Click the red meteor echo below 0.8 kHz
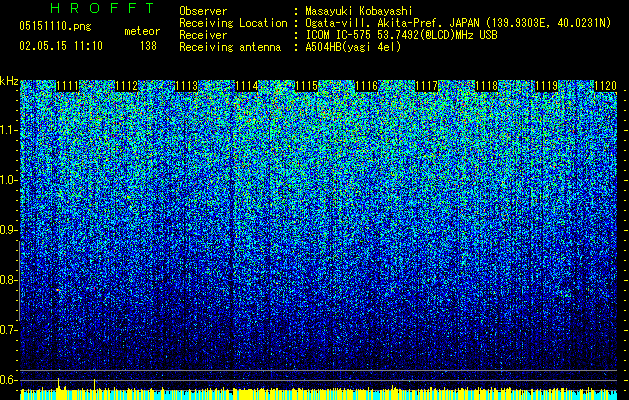The height and width of the screenshot is (400, 629). [58, 290]
